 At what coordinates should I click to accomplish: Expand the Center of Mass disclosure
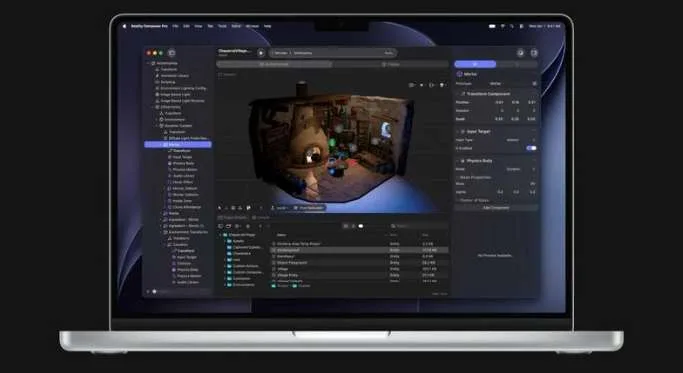pos(457,200)
